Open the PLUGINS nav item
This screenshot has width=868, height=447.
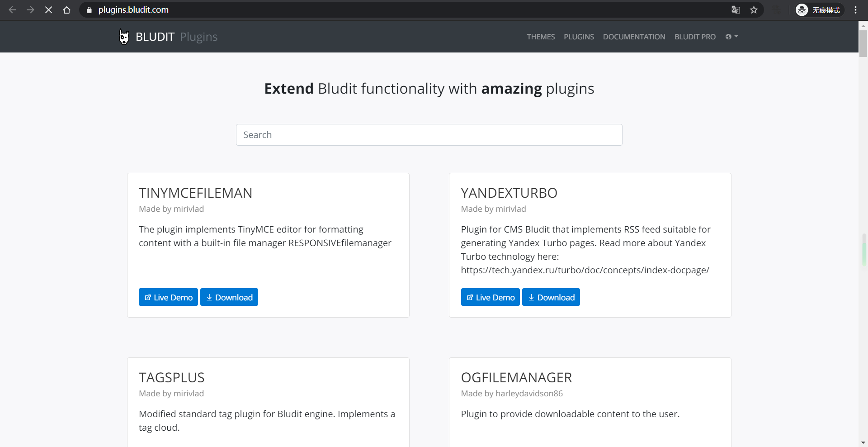(579, 37)
